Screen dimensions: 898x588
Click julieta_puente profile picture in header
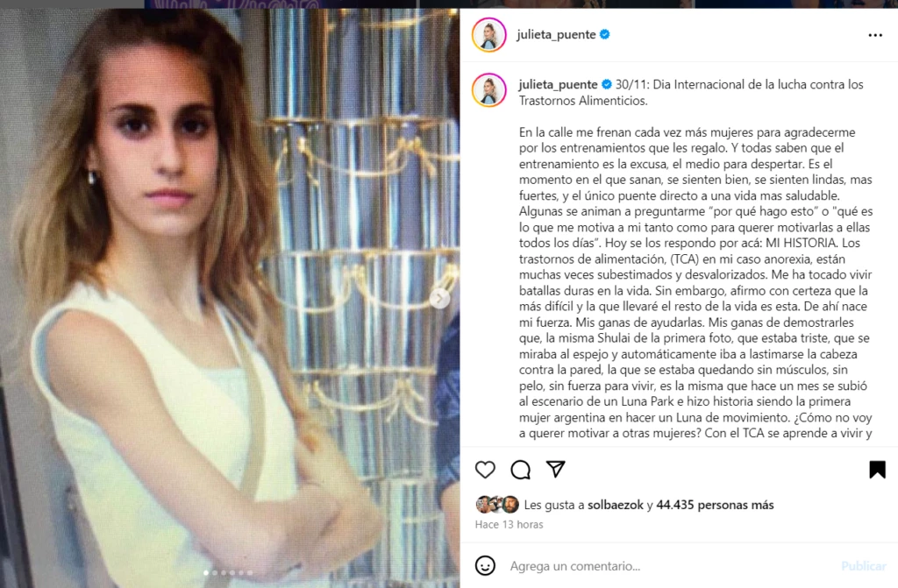click(488, 34)
